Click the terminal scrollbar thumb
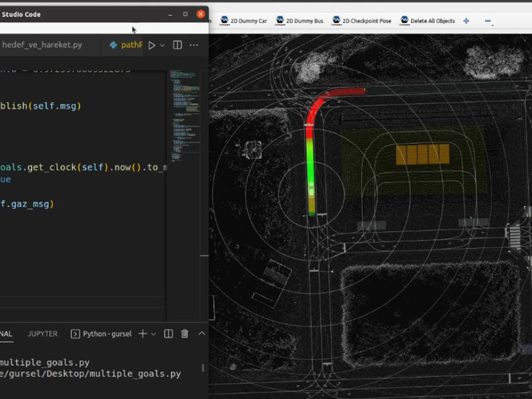The height and width of the screenshot is (399, 532). (203, 368)
